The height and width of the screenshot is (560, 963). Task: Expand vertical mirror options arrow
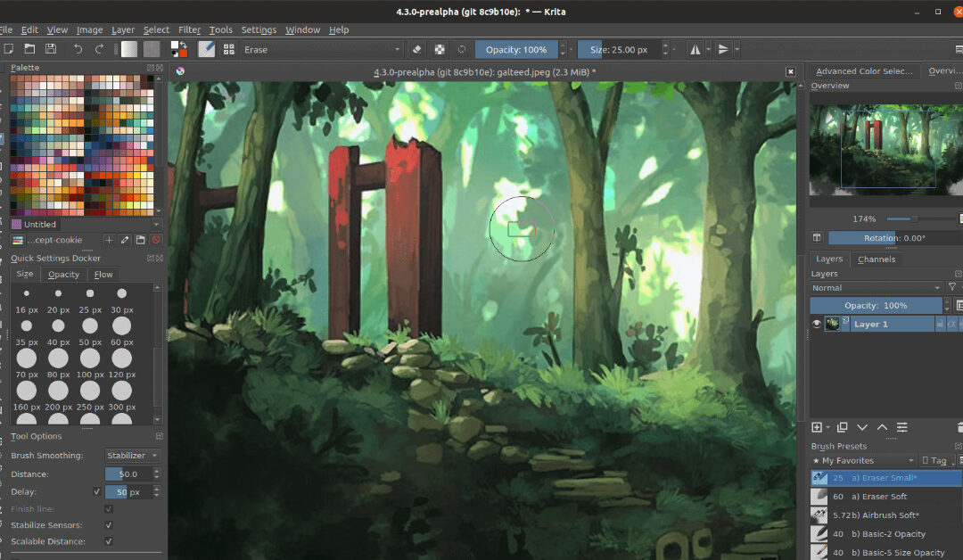[737, 50]
